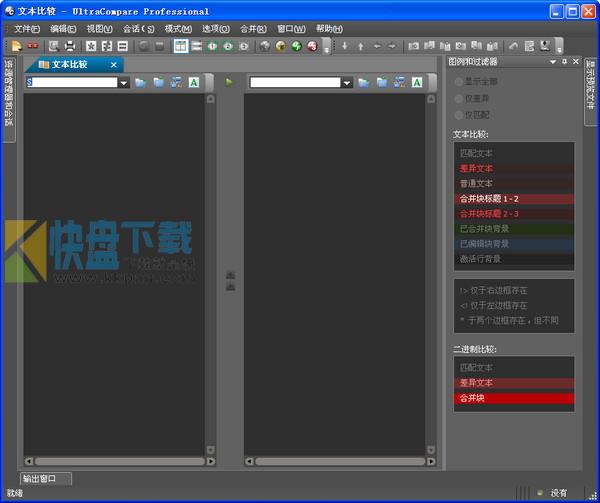
Task: Open the 窗口 menu
Action: tap(291, 29)
